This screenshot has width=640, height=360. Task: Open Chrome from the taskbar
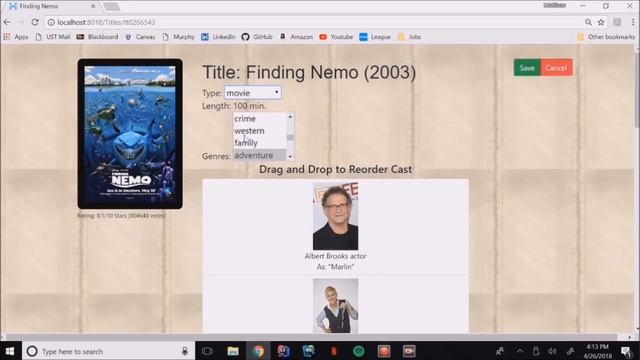(x=258, y=351)
